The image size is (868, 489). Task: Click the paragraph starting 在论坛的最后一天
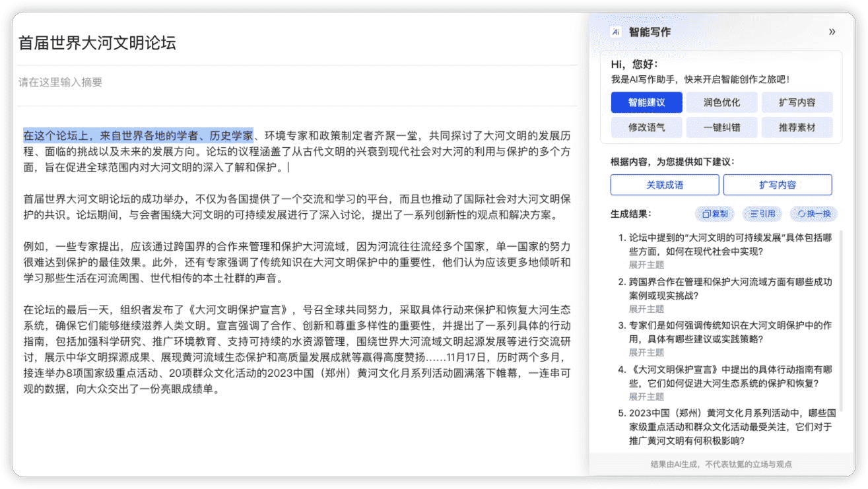coord(297,349)
